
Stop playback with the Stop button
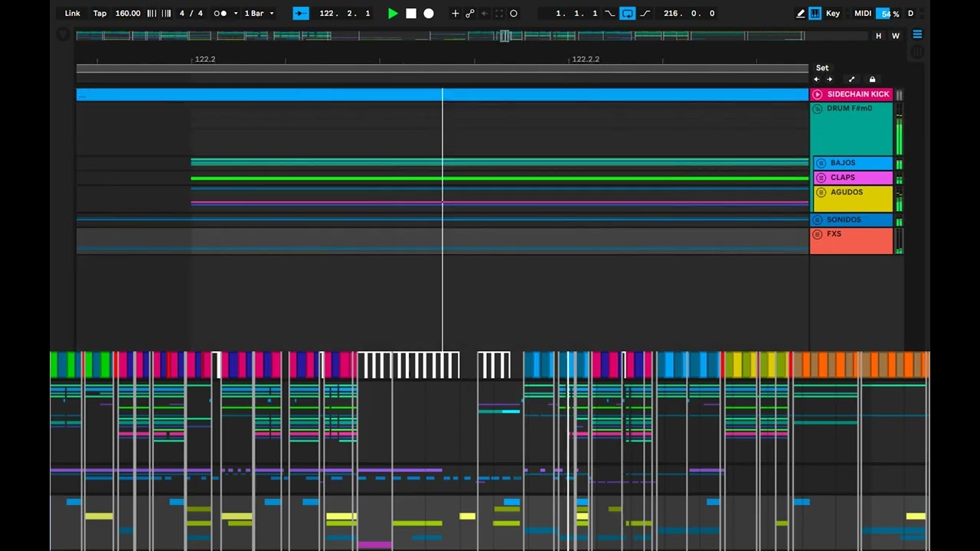[411, 13]
